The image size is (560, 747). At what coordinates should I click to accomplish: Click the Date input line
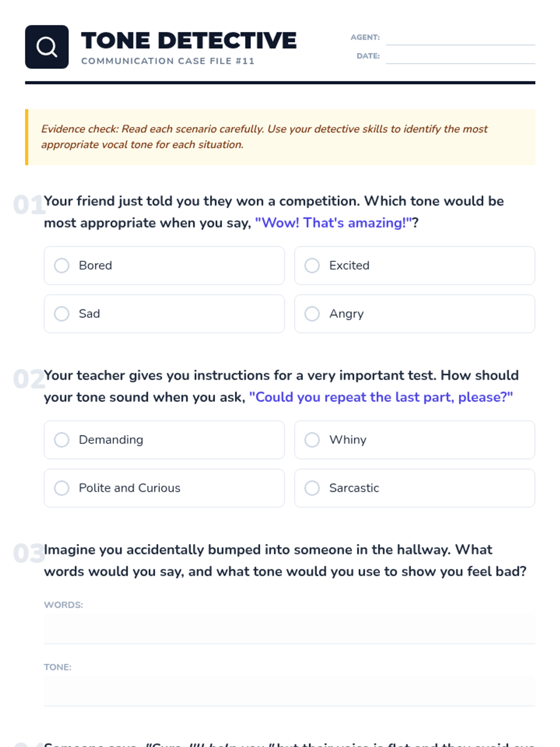(460, 56)
